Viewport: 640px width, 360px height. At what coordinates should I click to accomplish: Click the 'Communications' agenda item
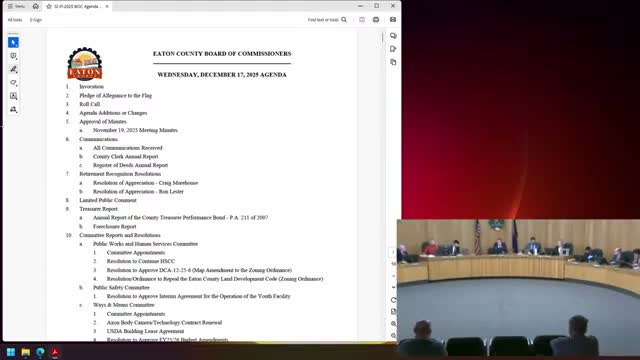click(98, 139)
